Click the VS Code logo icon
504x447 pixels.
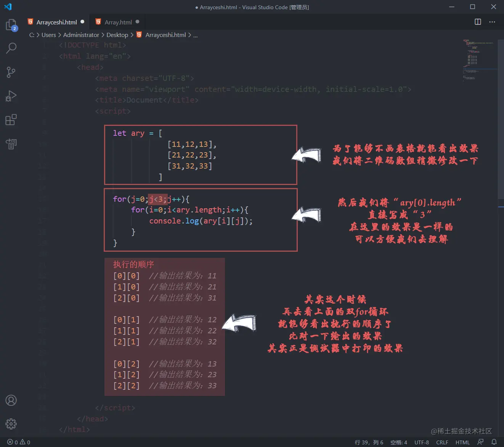(x=8, y=7)
